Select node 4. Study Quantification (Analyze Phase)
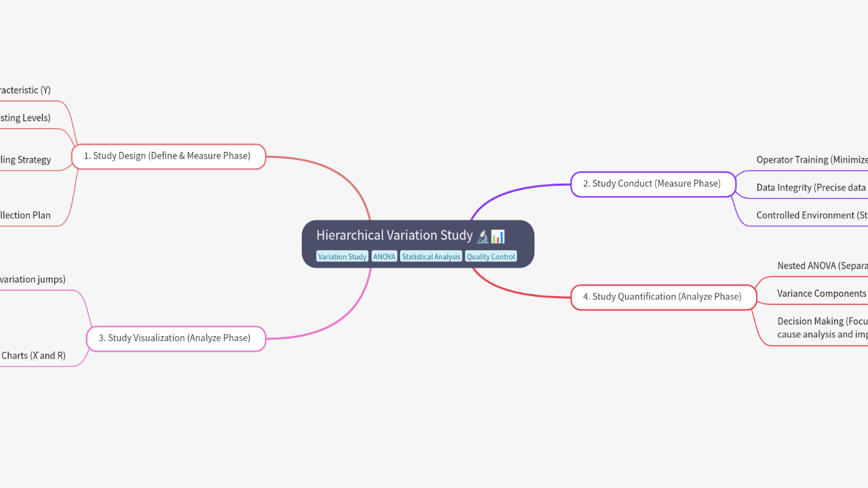 (x=663, y=297)
